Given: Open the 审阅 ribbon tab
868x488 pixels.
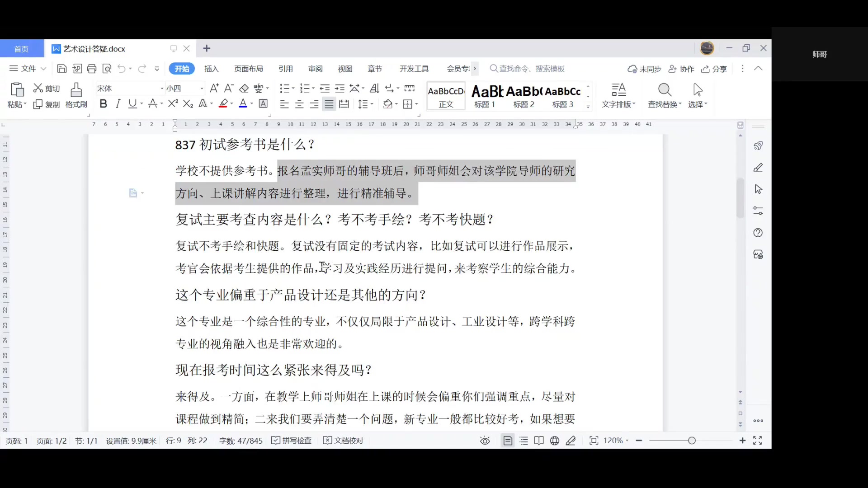Looking at the screenshot, I should (x=315, y=69).
